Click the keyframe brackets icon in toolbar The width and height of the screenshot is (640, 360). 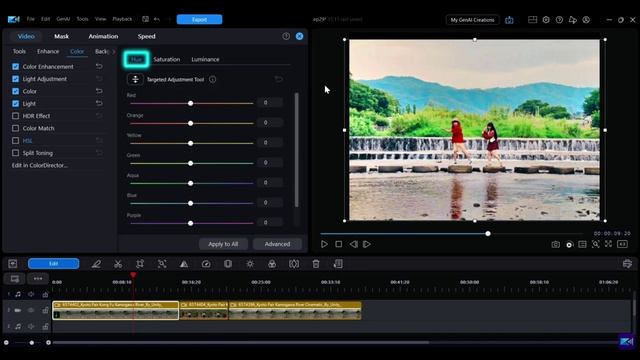click(x=294, y=264)
